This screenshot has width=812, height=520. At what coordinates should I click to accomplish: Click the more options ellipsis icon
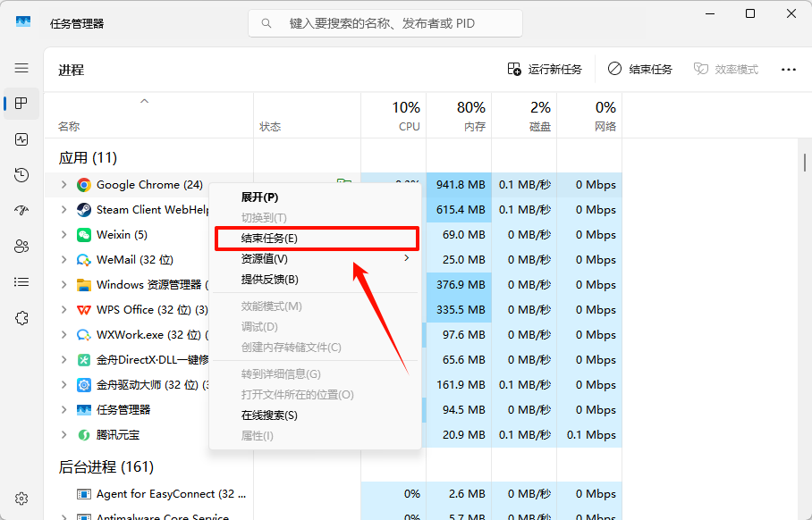(x=788, y=69)
